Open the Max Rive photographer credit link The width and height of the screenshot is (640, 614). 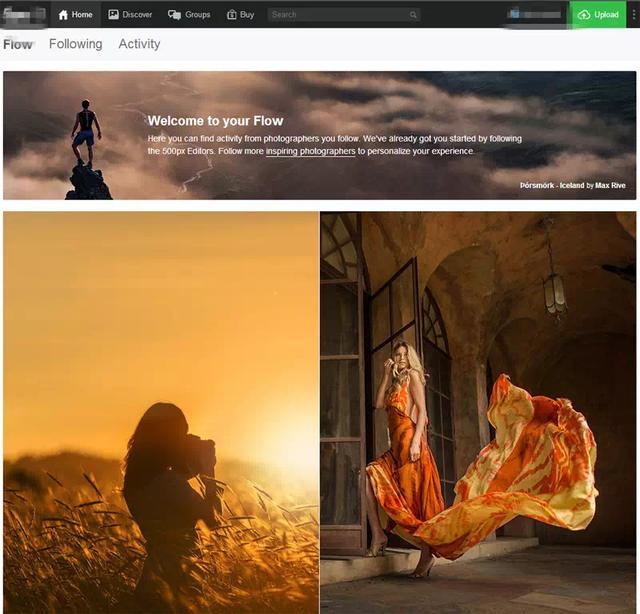[610, 186]
